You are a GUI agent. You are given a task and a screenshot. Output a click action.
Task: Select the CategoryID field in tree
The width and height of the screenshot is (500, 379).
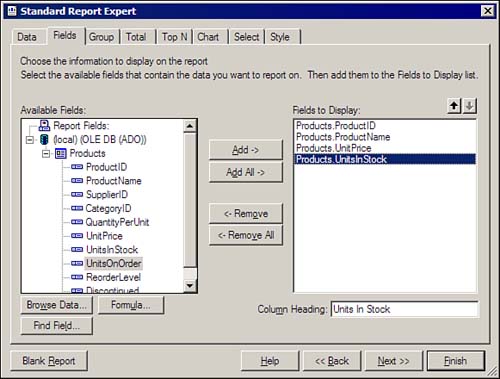108,208
